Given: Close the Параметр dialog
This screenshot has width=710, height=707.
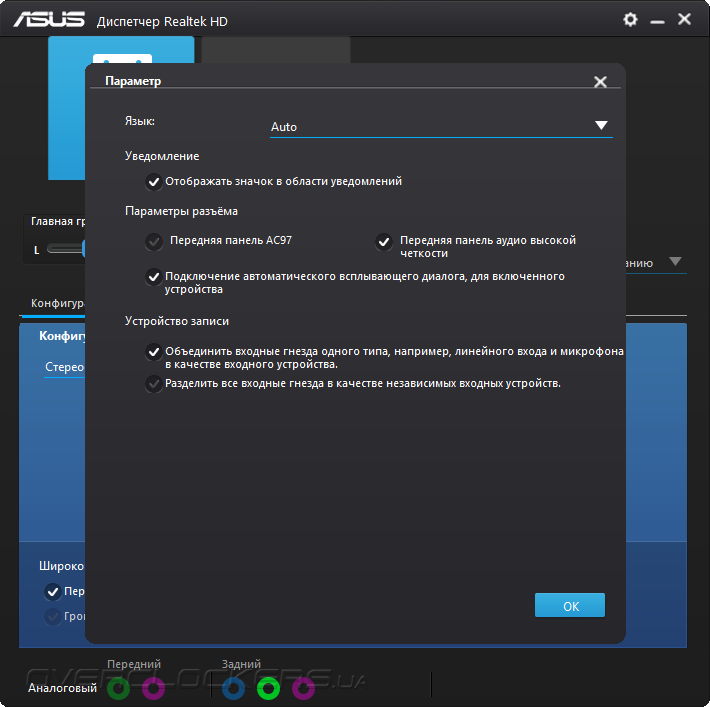Looking at the screenshot, I should click(600, 82).
